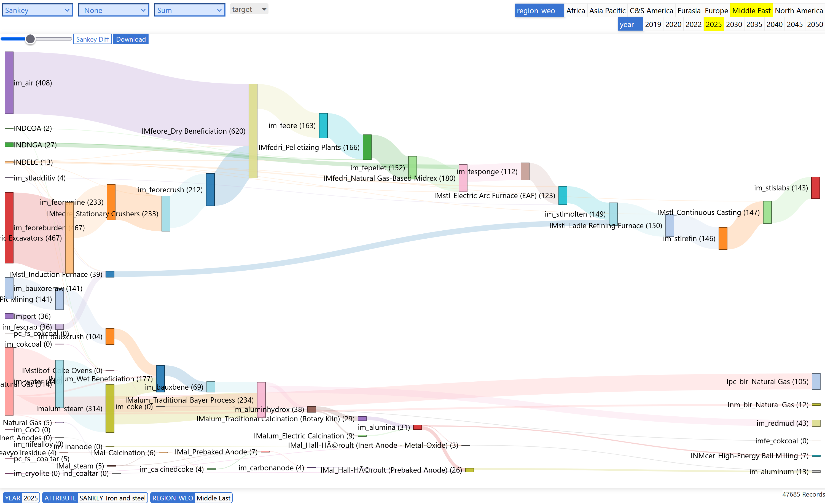Click the green IMfedri_Pelletizing Plants node
This screenshot has width=825, height=504.
pos(367,147)
